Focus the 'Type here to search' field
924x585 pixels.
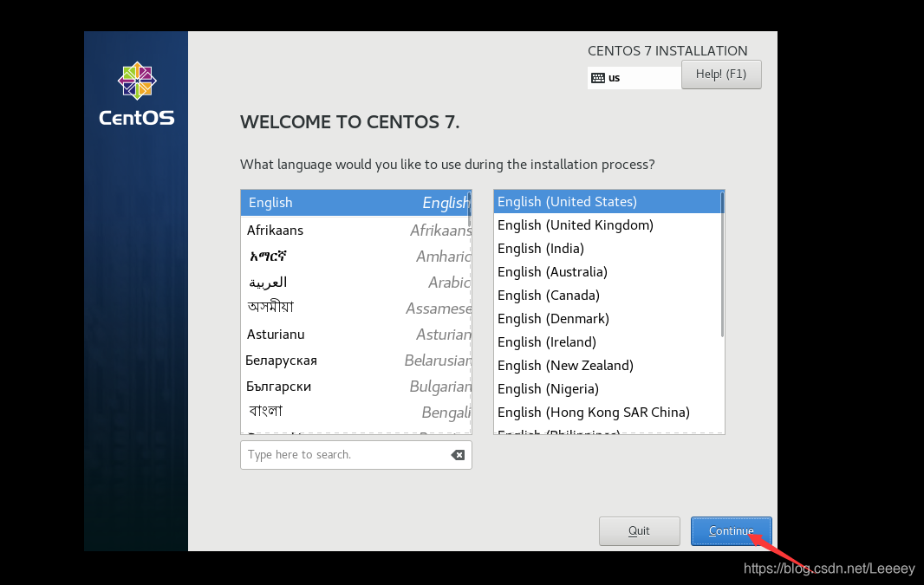point(356,455)
